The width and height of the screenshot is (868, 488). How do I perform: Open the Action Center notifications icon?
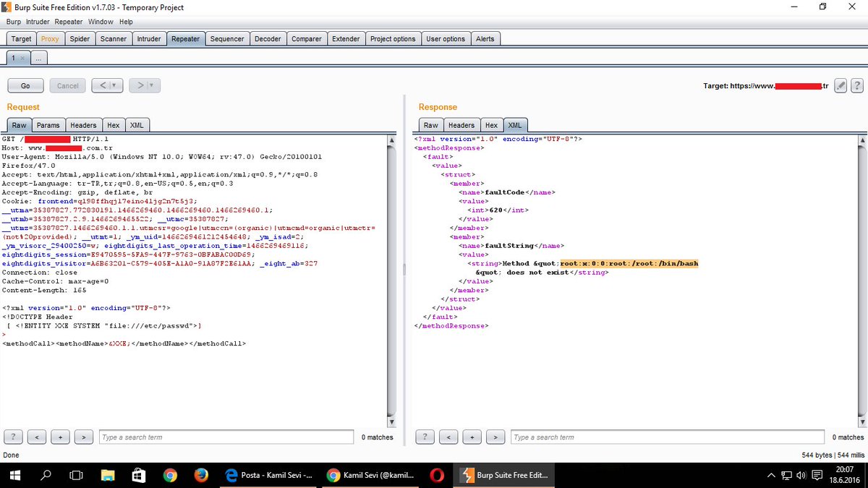click(816, 475)
